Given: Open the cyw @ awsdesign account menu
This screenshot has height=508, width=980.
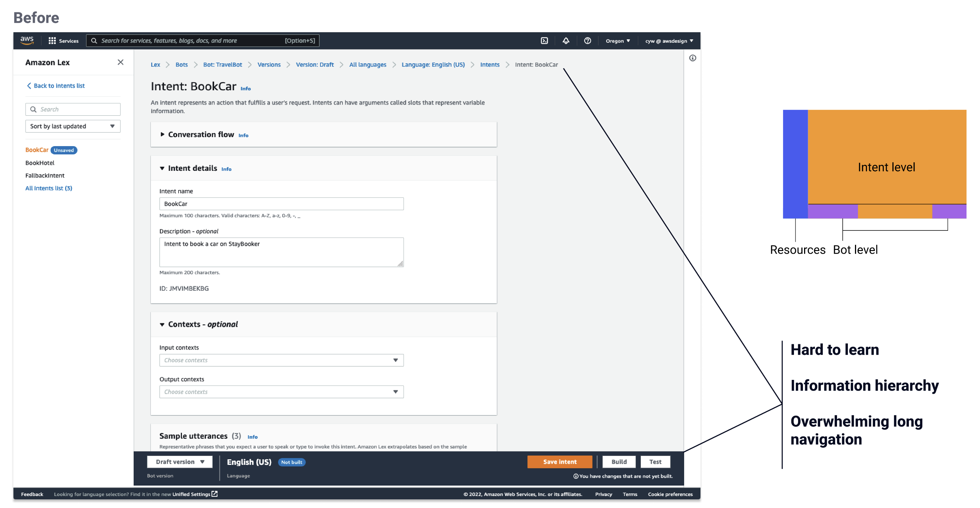Looking at the screenshot, I should coord(669,41).
